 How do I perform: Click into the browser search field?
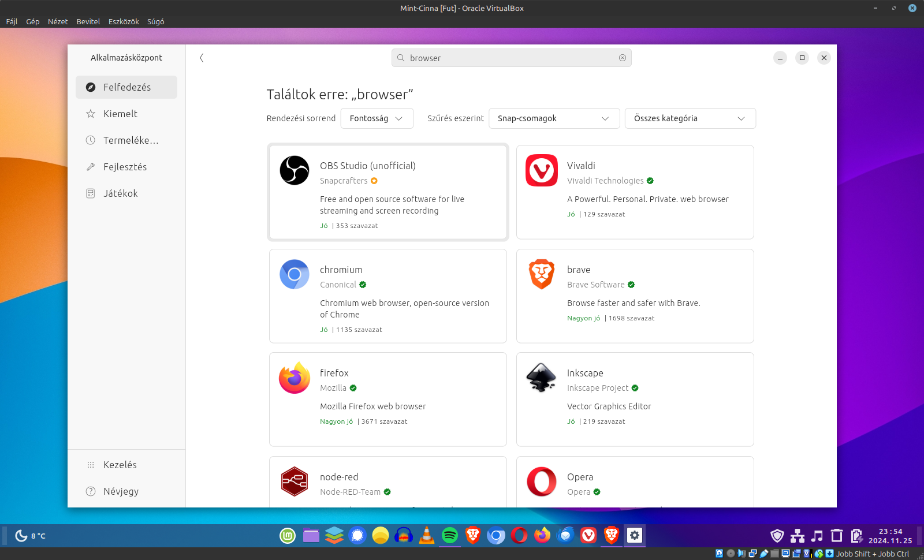coord(512,58)
